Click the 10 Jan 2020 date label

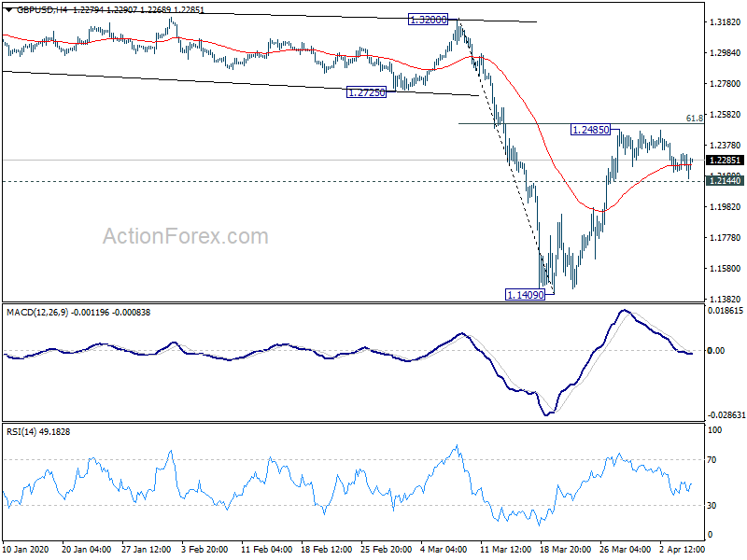click(x=26, y=549)
